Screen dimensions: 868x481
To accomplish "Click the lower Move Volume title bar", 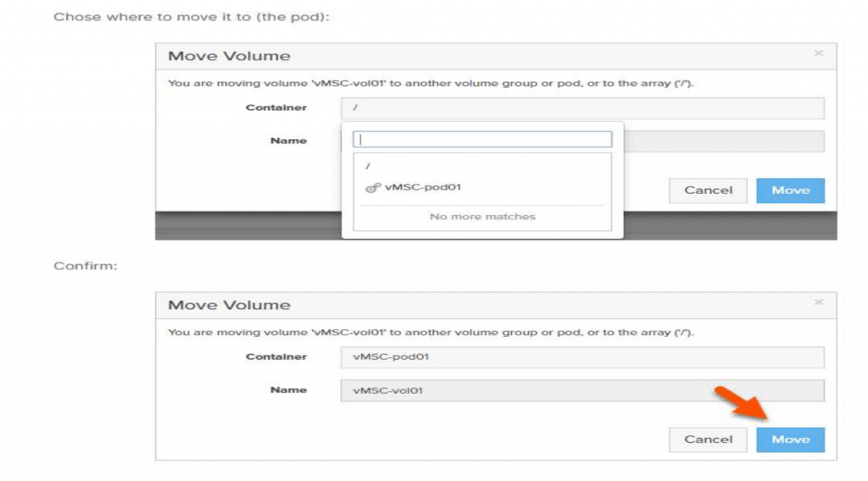I will [496, 306].
